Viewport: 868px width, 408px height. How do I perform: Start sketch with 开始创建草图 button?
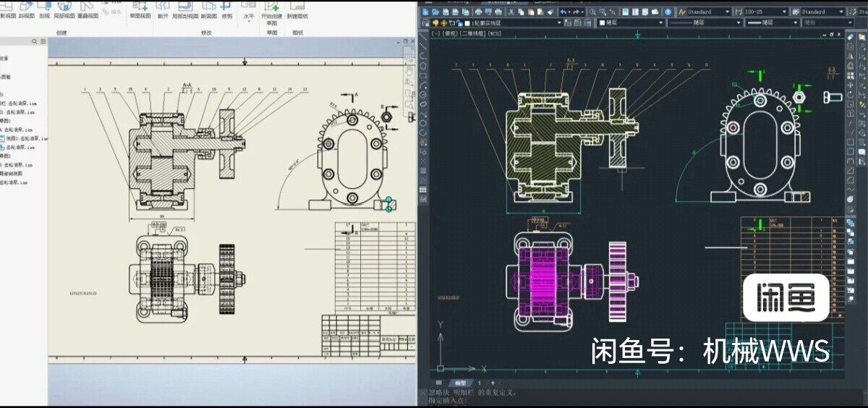272,14
